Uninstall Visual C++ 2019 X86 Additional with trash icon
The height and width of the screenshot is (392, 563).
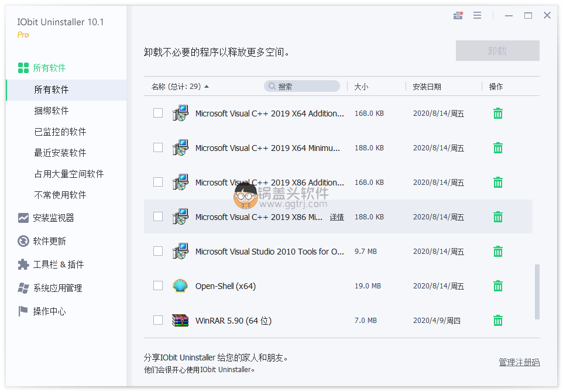498,183
